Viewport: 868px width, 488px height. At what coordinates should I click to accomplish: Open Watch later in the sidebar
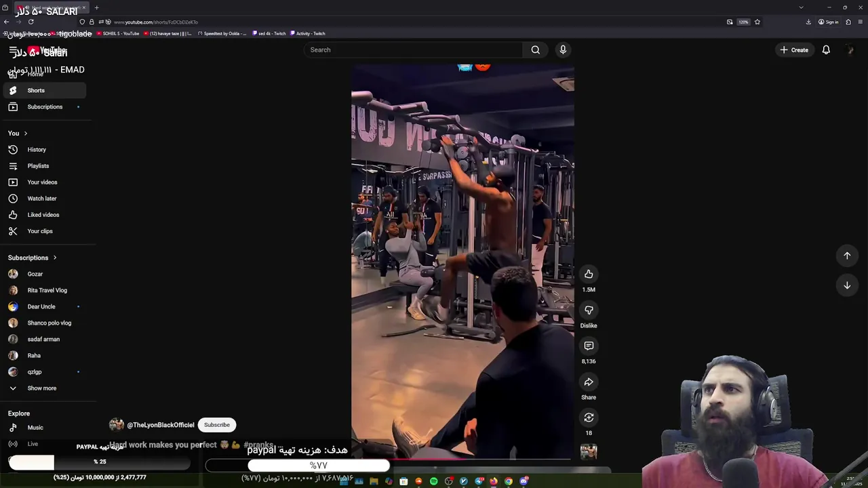coord(45,199)
